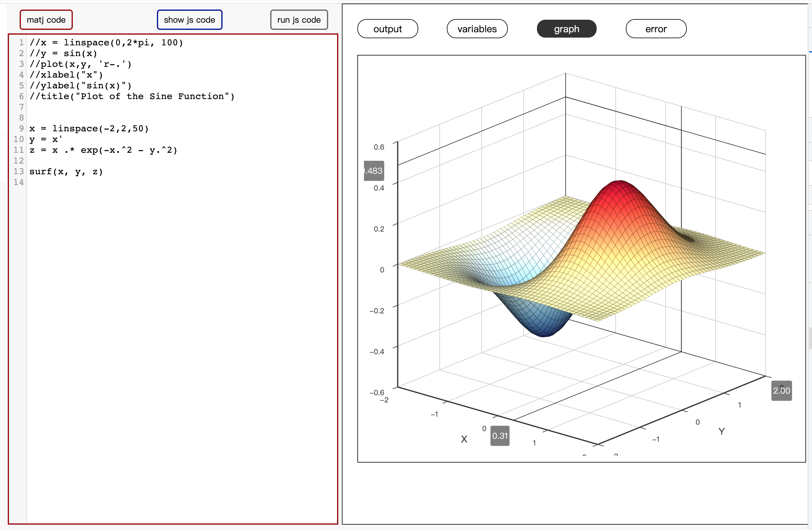812x530 pixels.
Task: Click the .483 hover label on Z axis
Action: click(374, 171)
